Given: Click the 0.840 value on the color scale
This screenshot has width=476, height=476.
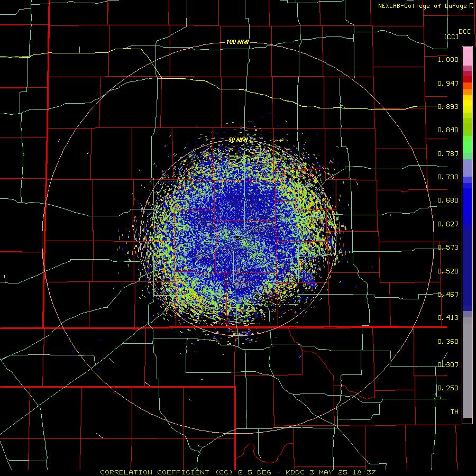Looking at the screenshot, I should click(448, 130).
